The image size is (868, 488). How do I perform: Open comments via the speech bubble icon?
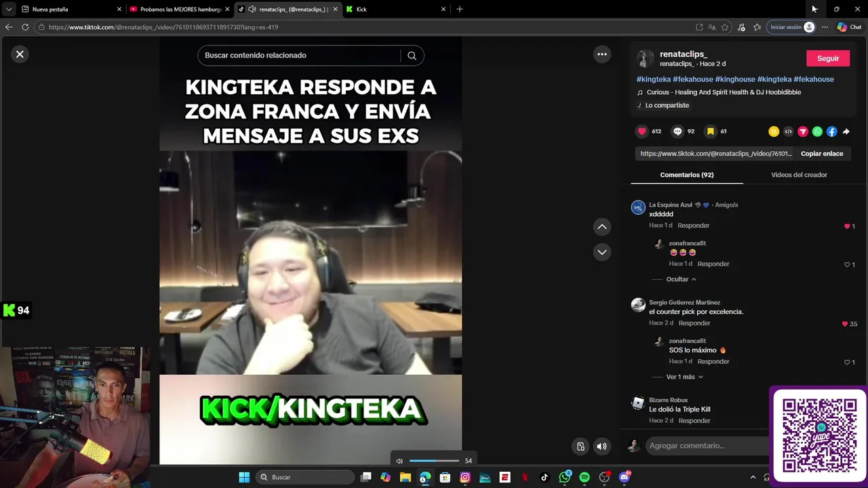(x=677, y=131)
